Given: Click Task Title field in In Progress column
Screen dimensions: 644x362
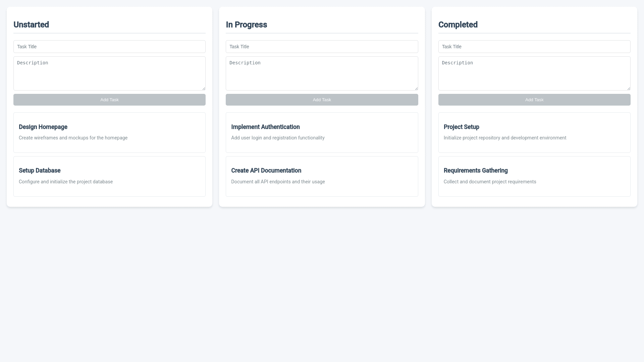Looking at the screenshot, I should [x=322, y=47].
